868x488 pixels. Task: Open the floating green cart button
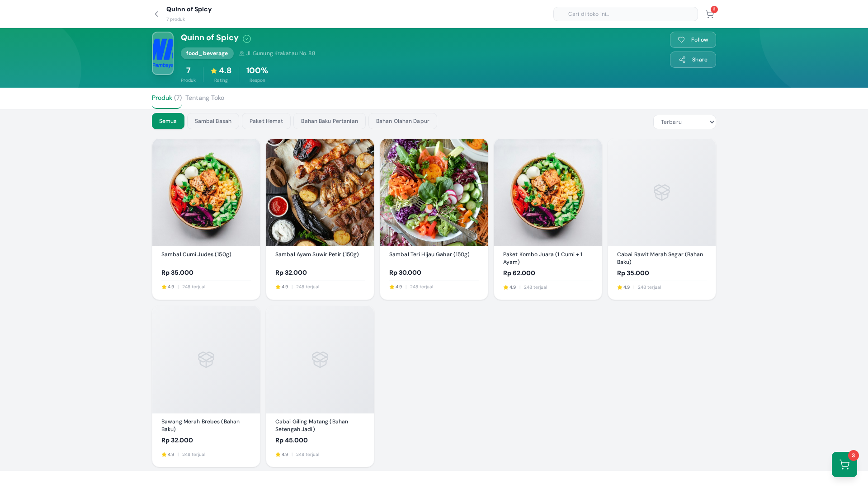point(844,465)
